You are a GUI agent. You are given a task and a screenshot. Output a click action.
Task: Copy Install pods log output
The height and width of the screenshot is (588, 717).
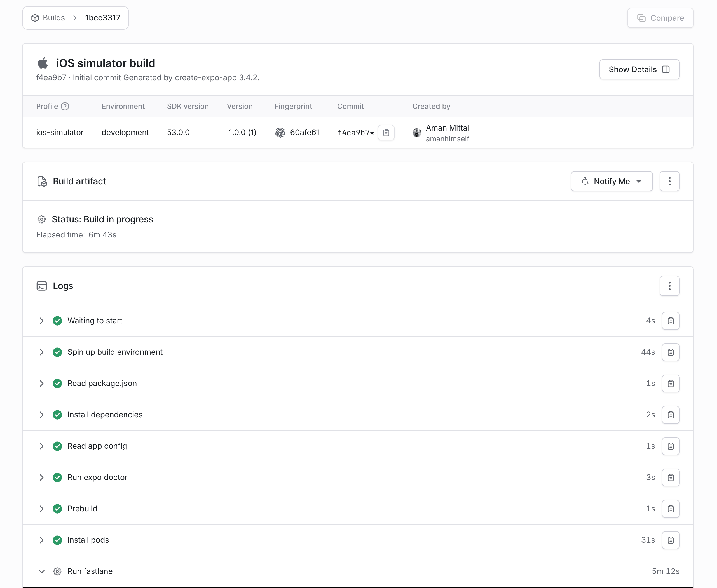tap(671, 540)
